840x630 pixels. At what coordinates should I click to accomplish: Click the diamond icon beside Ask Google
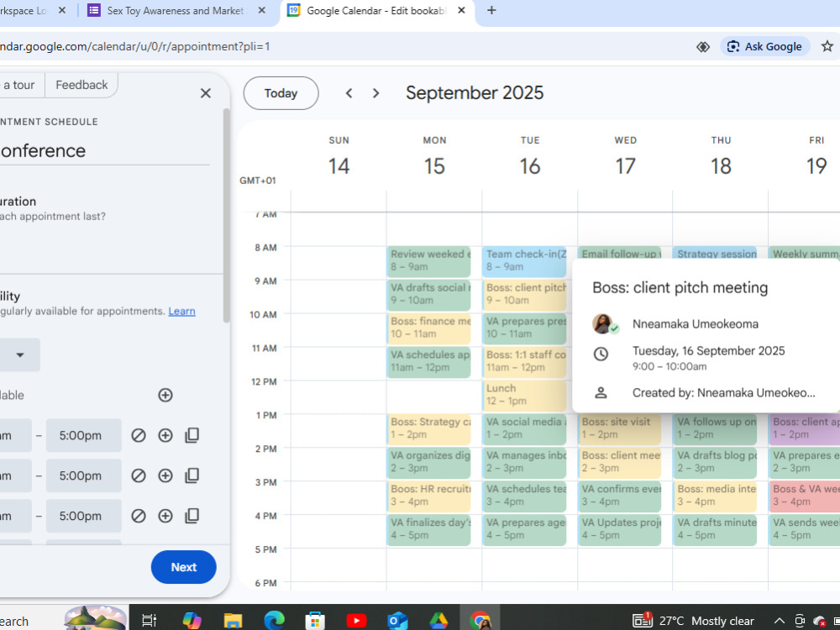703,46
